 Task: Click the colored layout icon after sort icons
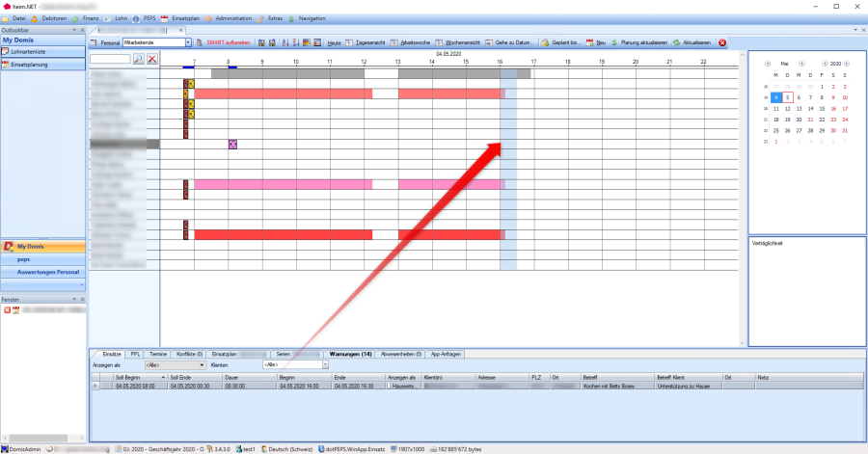coord(307,42)
